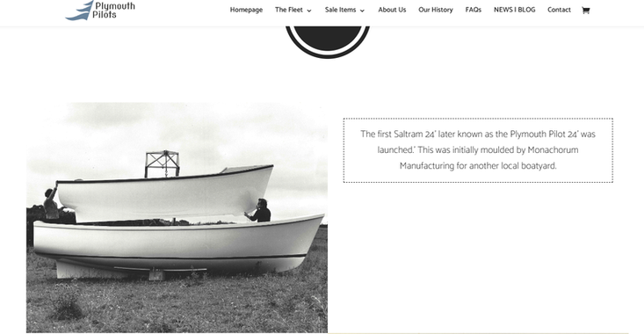644x334 pixels.
Task: Click the man beside the upper hull
Action: coord(260,210)
